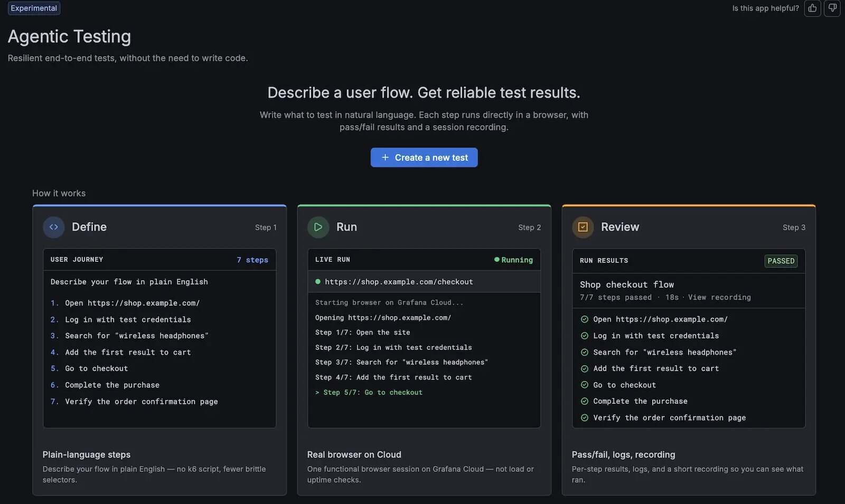The width and height of the screenshot is (845, 504).
Task: Click check icon beside Search for wireless headphones
Action: (x=585, y=352)
